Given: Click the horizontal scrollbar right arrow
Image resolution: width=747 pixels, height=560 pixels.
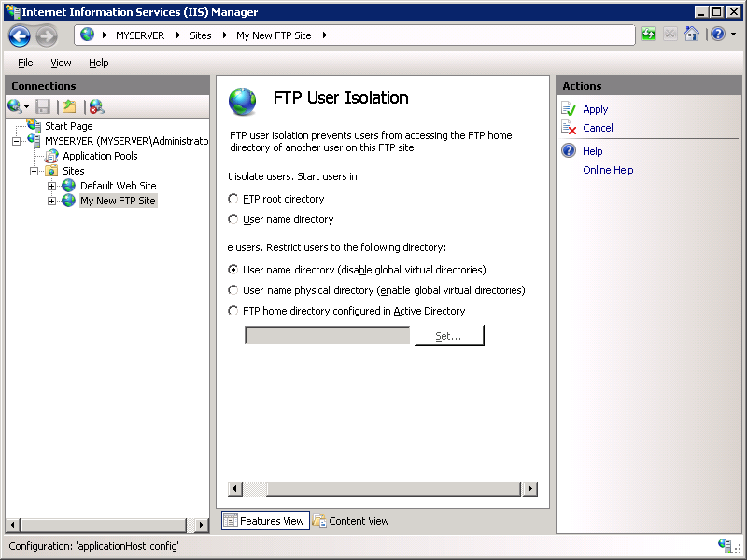Looking at the screenshot, I should point(529,488).
